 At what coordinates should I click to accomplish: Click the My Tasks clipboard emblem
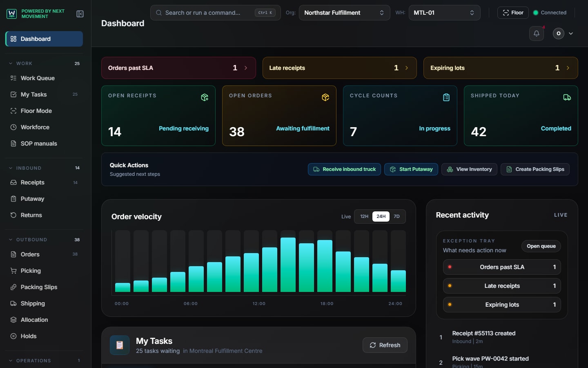coord(120,345)
